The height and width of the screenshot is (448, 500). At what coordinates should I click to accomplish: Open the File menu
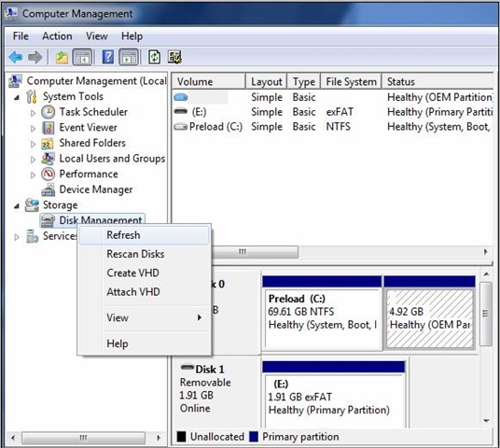[x=21, y=36]
